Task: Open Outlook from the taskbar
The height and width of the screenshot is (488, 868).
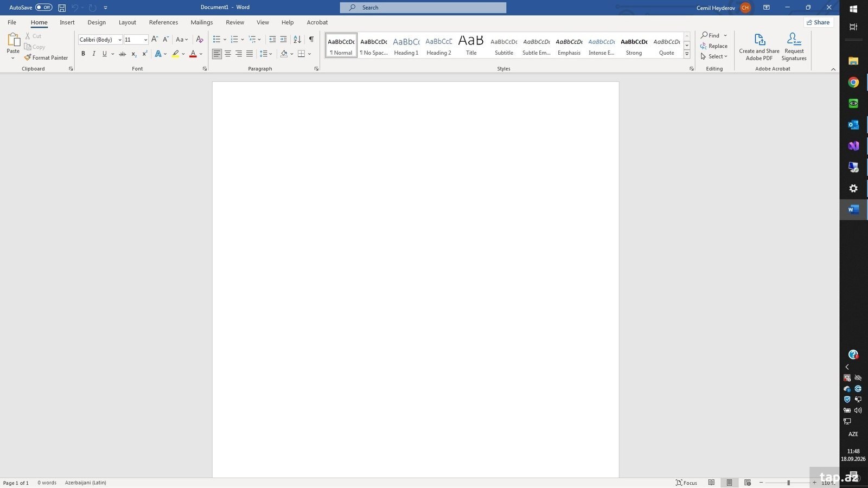Action: coord(853,125)
